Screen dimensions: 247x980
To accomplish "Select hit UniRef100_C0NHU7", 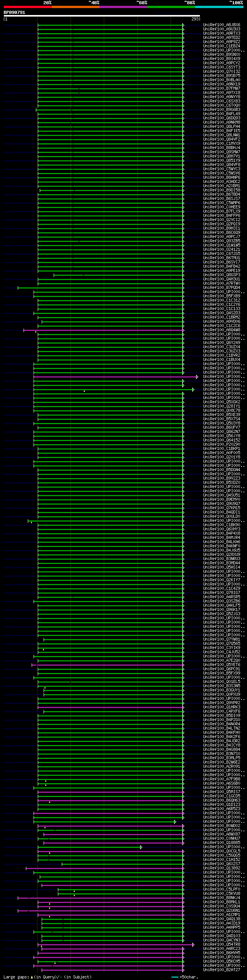I will coord(222,839).
